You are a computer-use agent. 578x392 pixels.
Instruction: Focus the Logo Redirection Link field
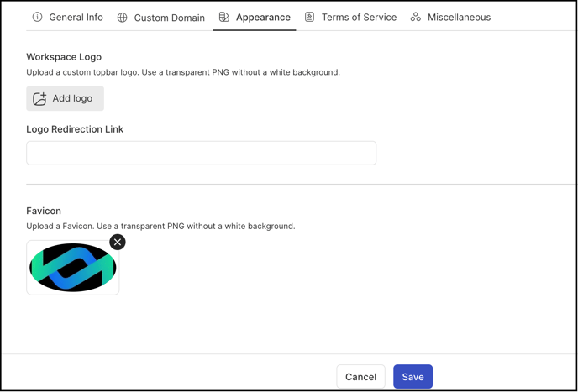click(x=202, y=153)
